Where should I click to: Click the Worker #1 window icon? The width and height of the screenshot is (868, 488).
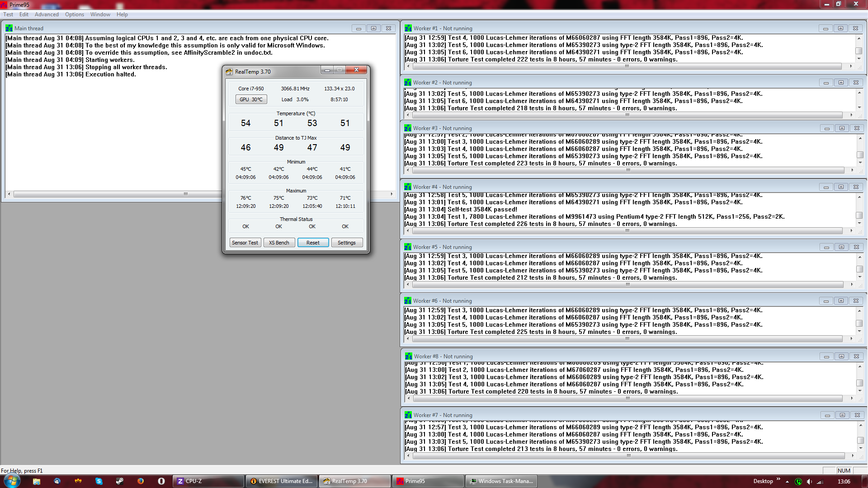(x=408, y=28)
